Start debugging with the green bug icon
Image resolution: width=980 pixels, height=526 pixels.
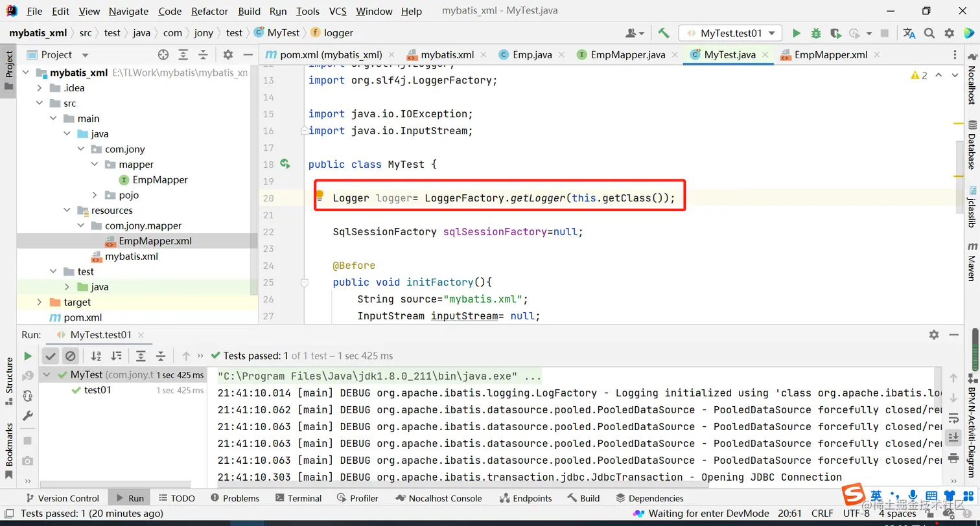(816, 33)
